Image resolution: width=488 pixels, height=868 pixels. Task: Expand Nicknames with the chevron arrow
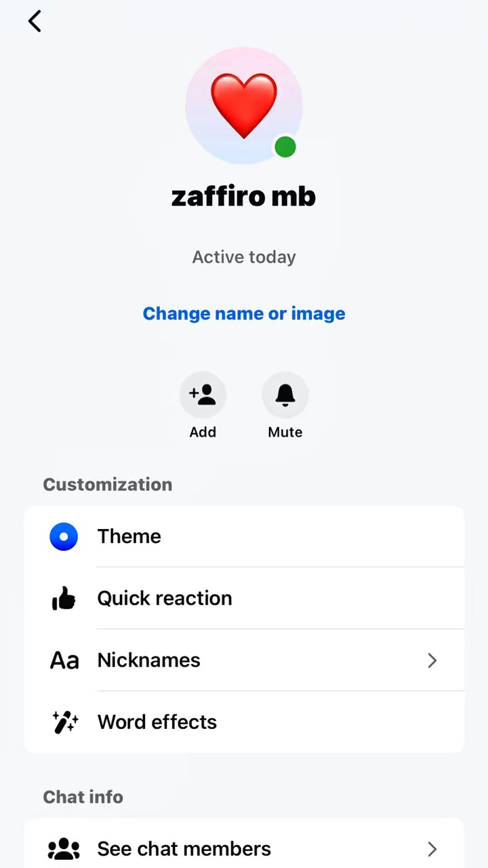(432, 660)
